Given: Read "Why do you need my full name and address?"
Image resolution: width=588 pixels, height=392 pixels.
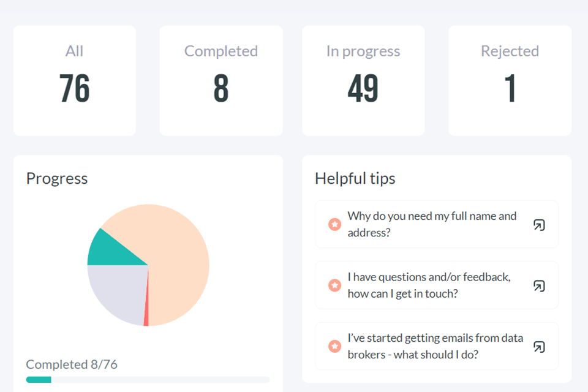Looking at the screenshot, I should (x=432, y=224).
